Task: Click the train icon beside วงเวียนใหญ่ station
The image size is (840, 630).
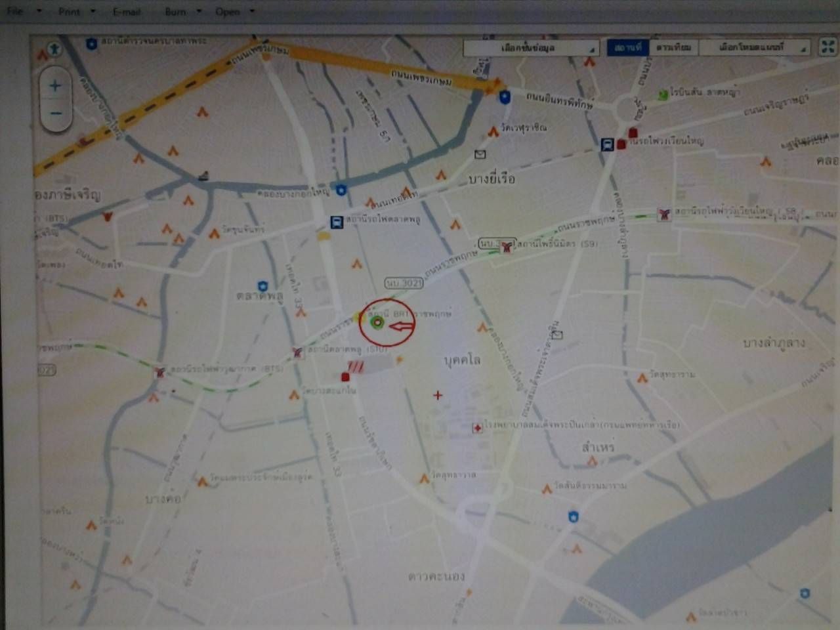Action: [x=607, y=144]
